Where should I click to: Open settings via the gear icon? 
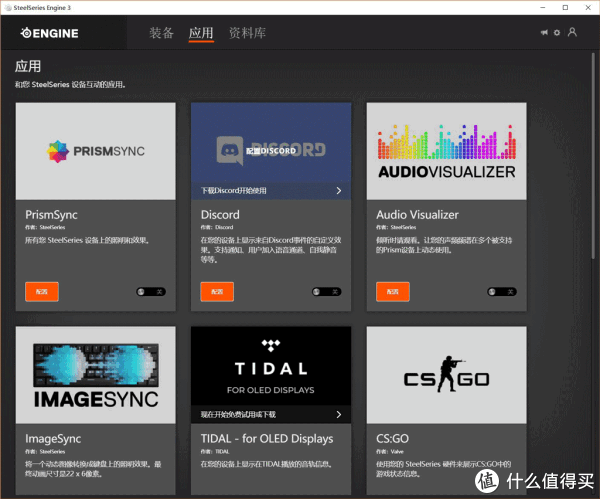[x=557, y=33]
